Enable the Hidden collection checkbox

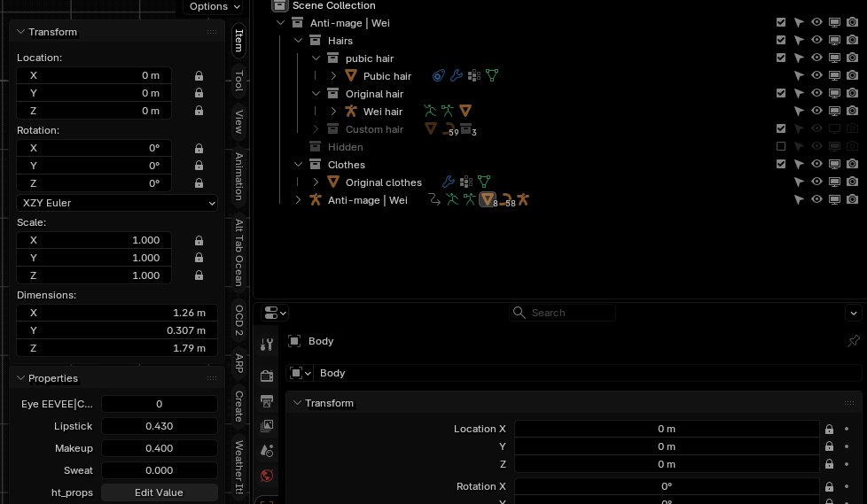(x=781, y=146)
